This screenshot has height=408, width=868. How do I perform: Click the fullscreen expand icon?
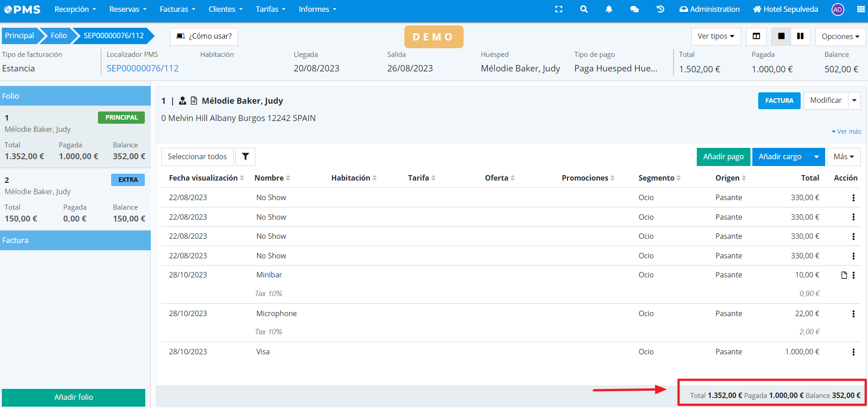(x=559, y=9)
